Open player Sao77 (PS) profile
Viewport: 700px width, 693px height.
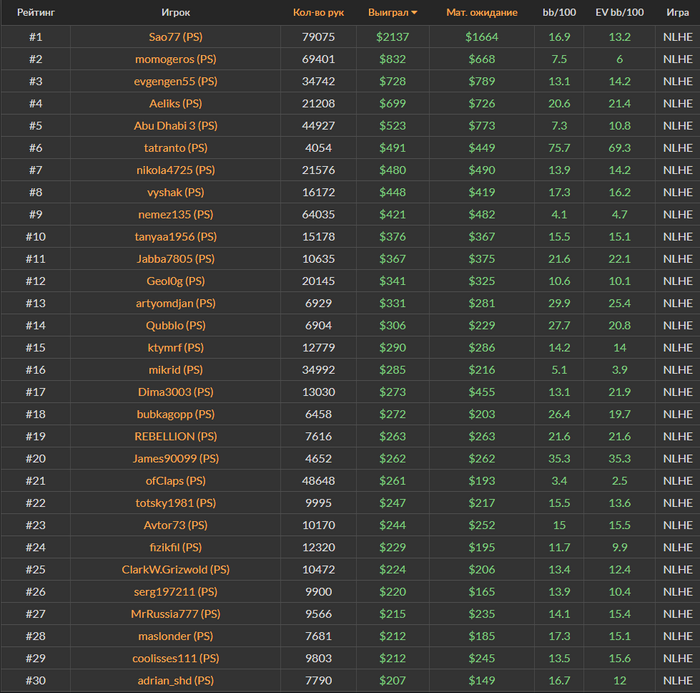[176, 37]
